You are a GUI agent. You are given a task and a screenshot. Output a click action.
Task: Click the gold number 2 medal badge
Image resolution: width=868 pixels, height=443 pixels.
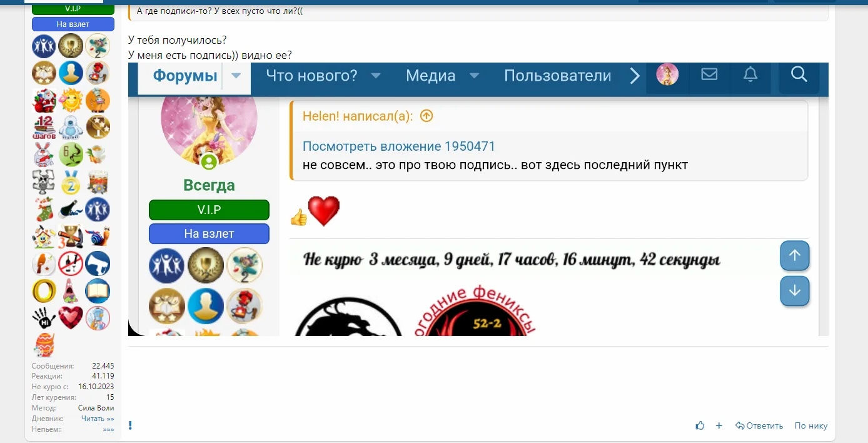tap(71, 182)
